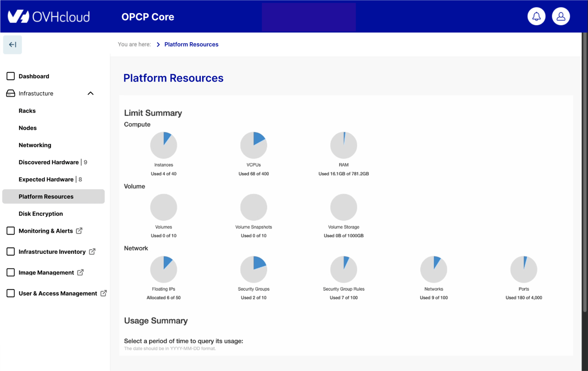Click the notifications bell icon
Image resolution: width=588 pixels, height=371 pixels.
pyautogui.click(x=536, y=17)
